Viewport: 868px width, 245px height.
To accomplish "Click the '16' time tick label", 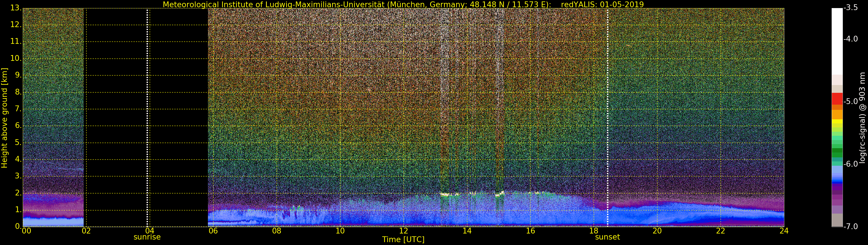I will pos(530,231).
